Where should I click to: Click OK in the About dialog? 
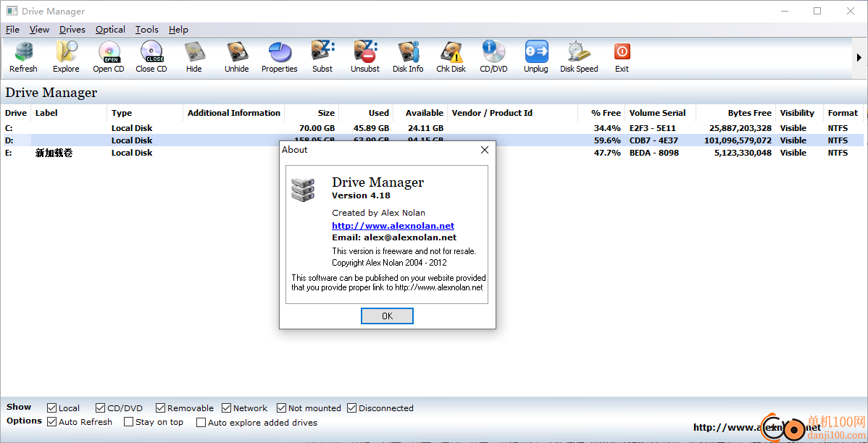(387, 316)
